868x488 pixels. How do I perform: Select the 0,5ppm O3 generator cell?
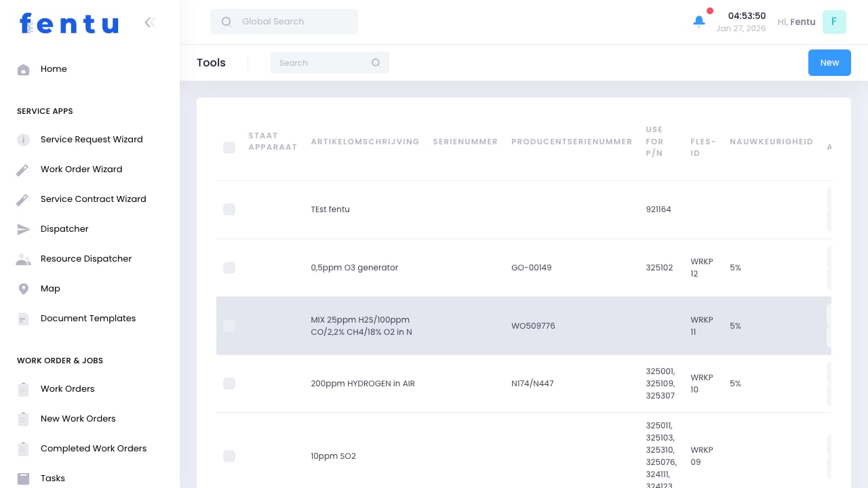355,268
